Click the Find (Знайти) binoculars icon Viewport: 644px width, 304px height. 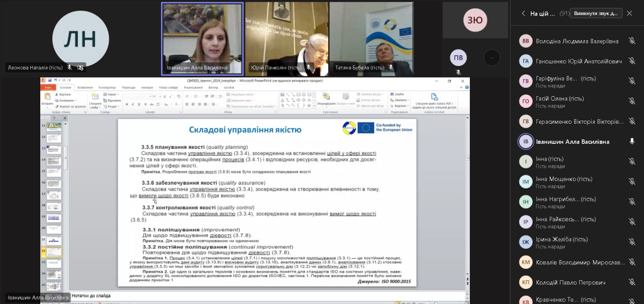392,94
